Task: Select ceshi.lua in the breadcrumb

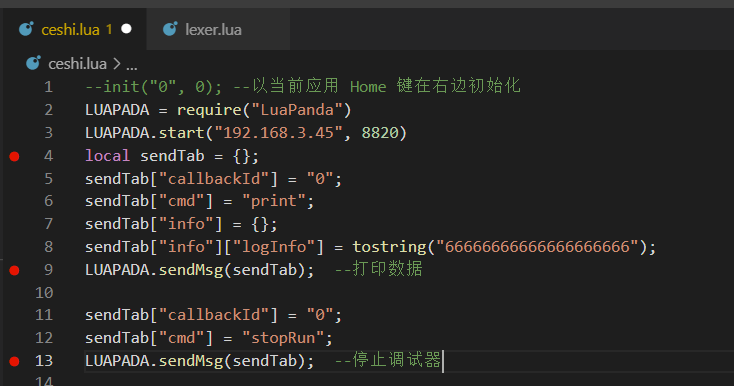Action: click(77, 64)
